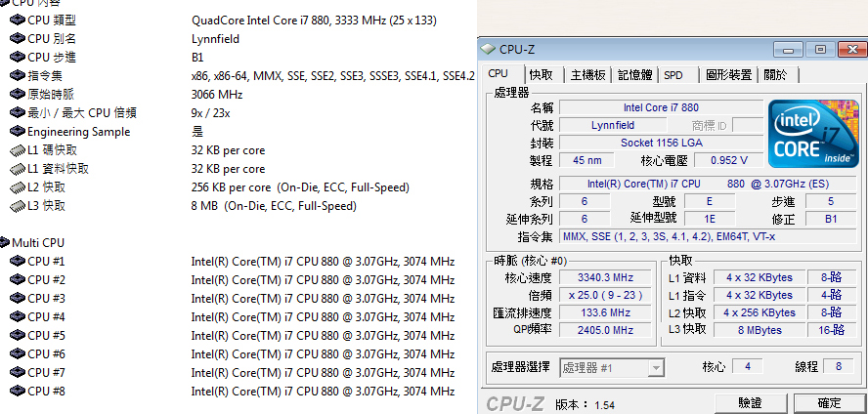Click the Engineering Sample value 是
Screen dimensions: 868x414
pyautogui.click(x=197, y=132)
